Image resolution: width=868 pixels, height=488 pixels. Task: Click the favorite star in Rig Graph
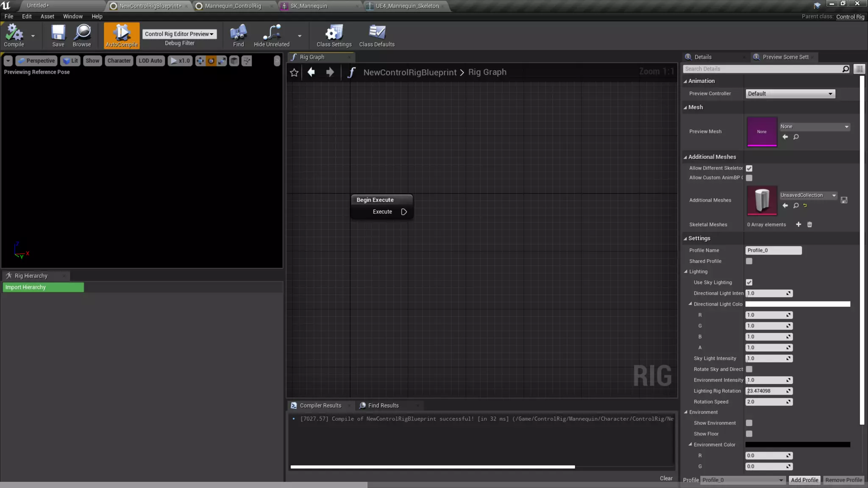pos(294,72)
